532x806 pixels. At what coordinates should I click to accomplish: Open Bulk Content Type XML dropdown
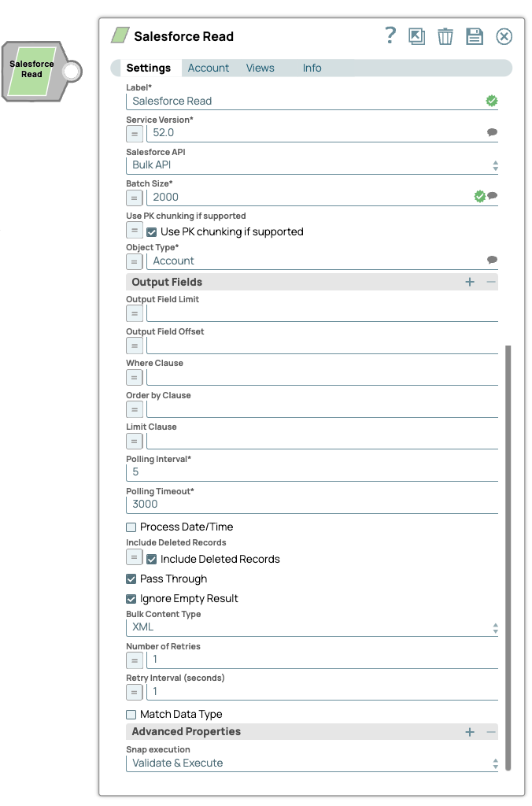pyautogui.click(x=312, y=627)
